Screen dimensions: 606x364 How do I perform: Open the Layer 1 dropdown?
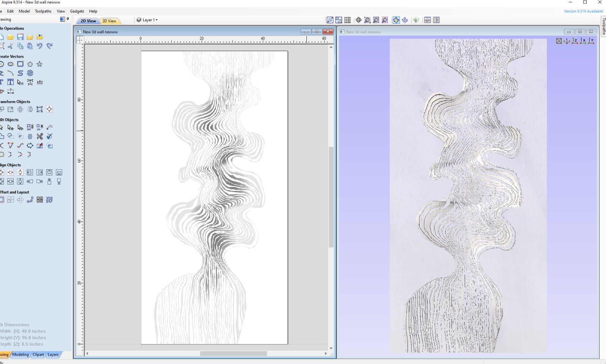point(147,20)
